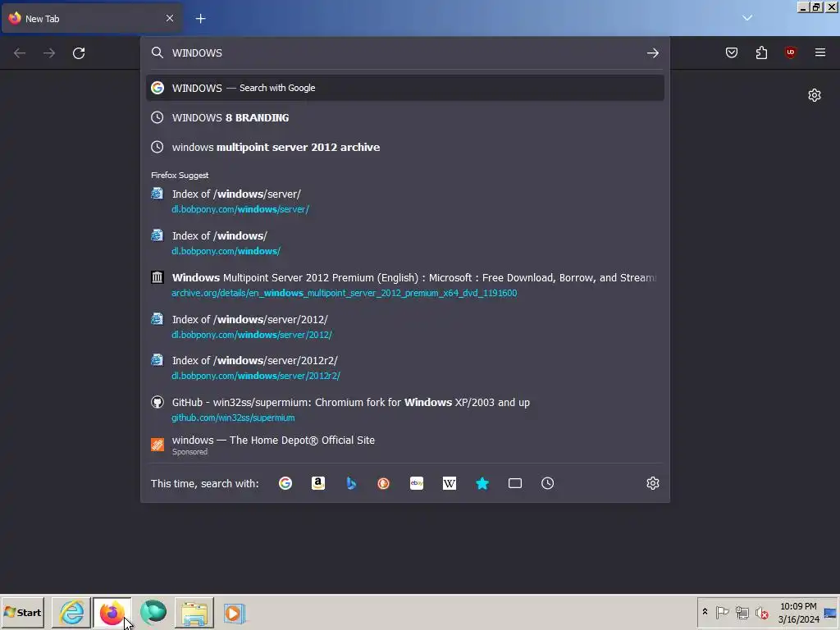840x630 pixels.
Task: Click the Go arrow in the address bar
Action: coord(652,53)
